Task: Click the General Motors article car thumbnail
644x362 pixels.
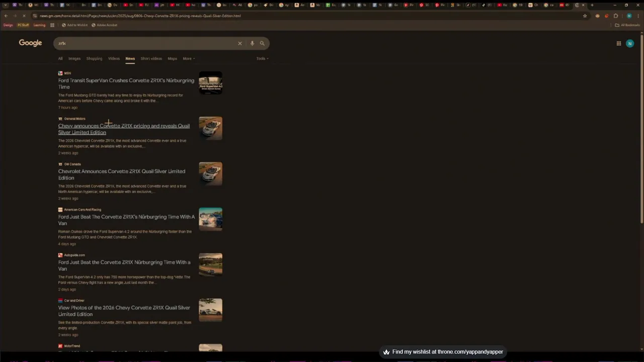Action: tap(210, 128)
